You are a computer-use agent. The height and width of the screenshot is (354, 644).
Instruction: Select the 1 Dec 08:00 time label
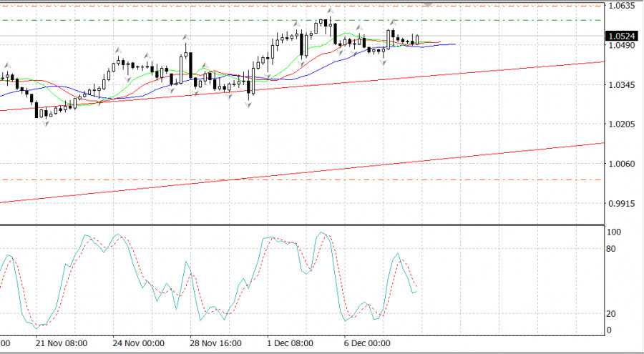coord(289,343)
